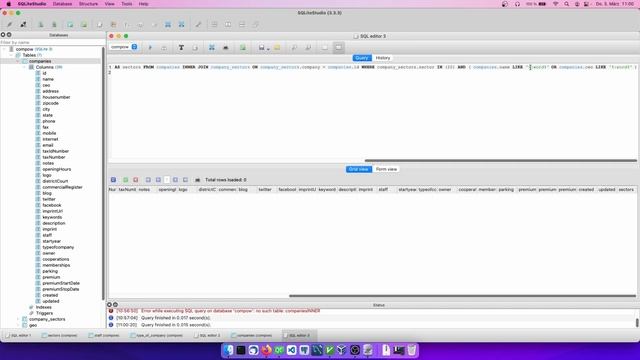Select the housenumber column in tree
The width and height of the screenshot is (640, 360).
56,97
